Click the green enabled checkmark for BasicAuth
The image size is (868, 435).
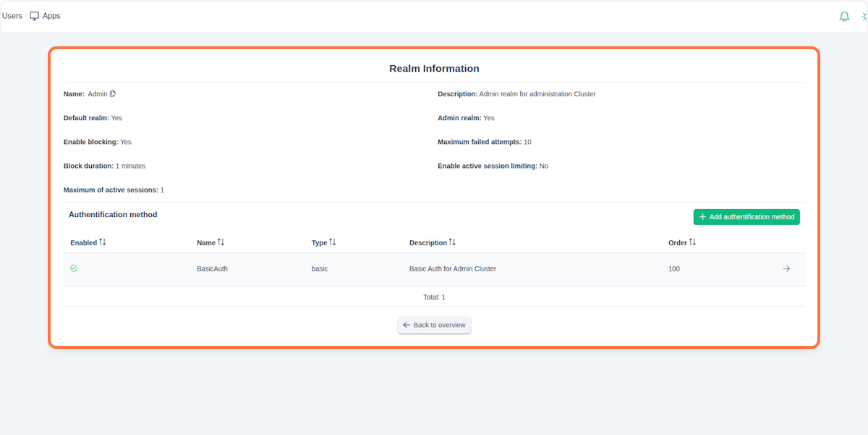pos(74,269)
